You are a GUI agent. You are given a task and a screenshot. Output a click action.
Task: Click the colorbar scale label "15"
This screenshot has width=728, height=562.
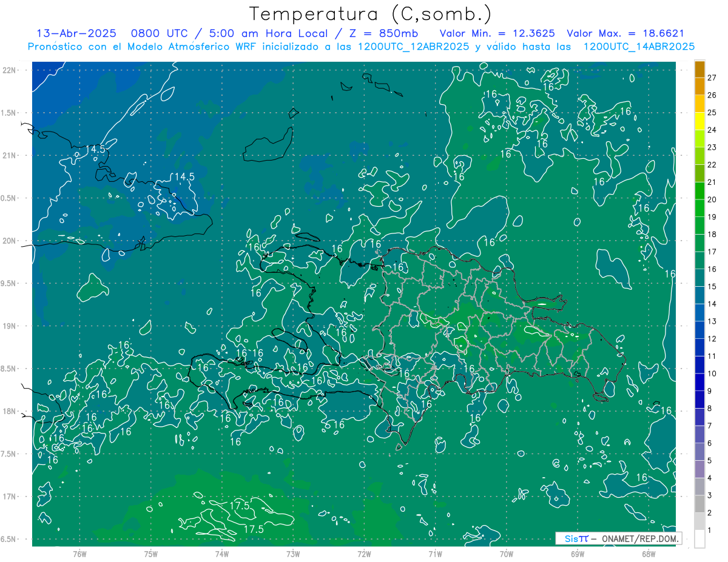[712, 286]
